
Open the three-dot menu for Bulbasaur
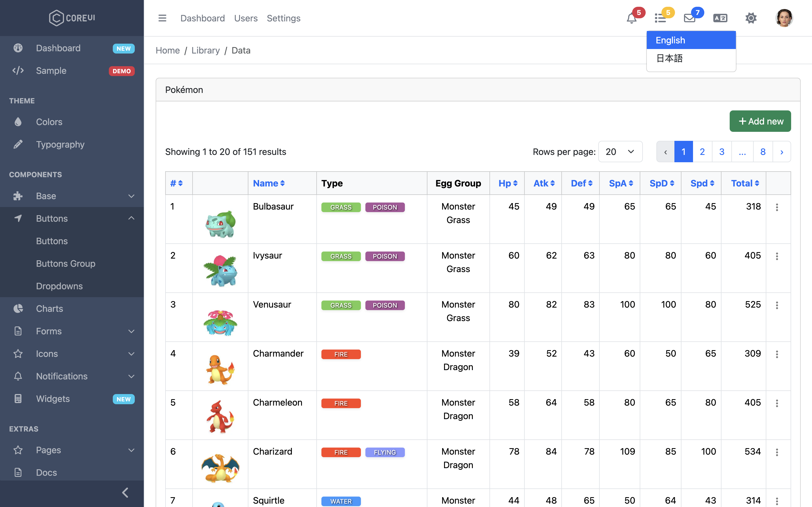coord(777,207)
